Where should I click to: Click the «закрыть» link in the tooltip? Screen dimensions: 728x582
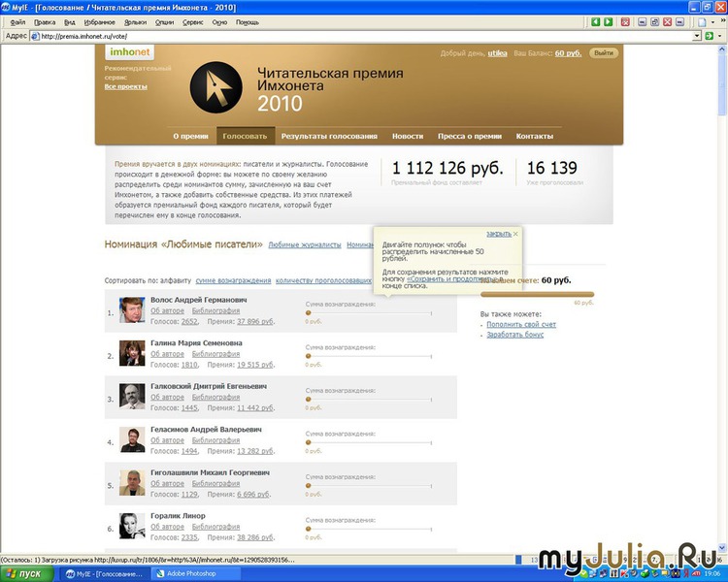(499, 234)
